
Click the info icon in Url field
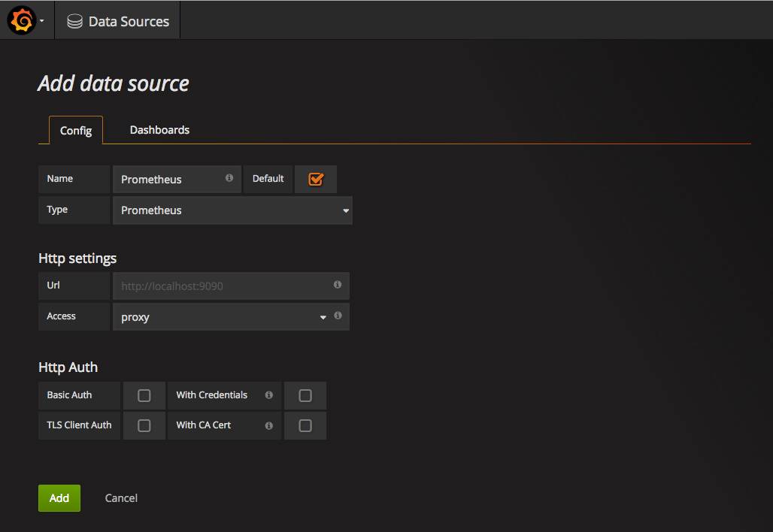(337, 285)
